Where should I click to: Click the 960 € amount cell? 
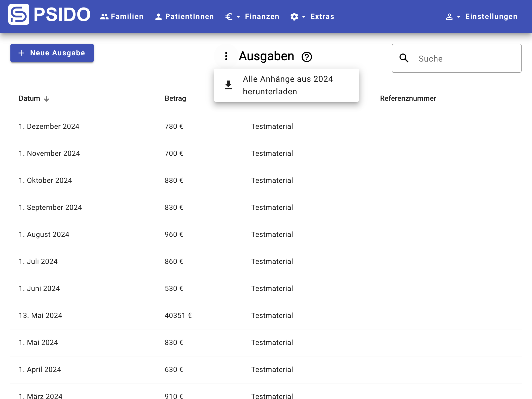174,235
